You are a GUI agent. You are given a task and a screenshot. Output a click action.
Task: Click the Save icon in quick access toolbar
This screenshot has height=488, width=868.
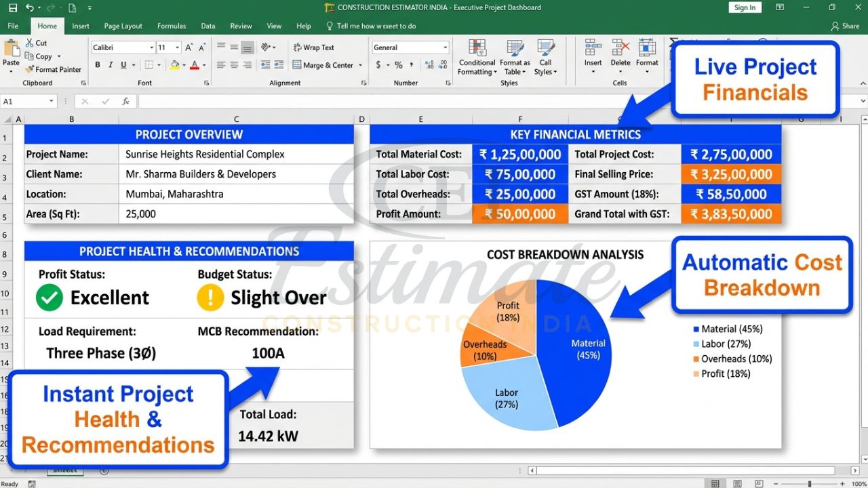[x=13, y=8]
